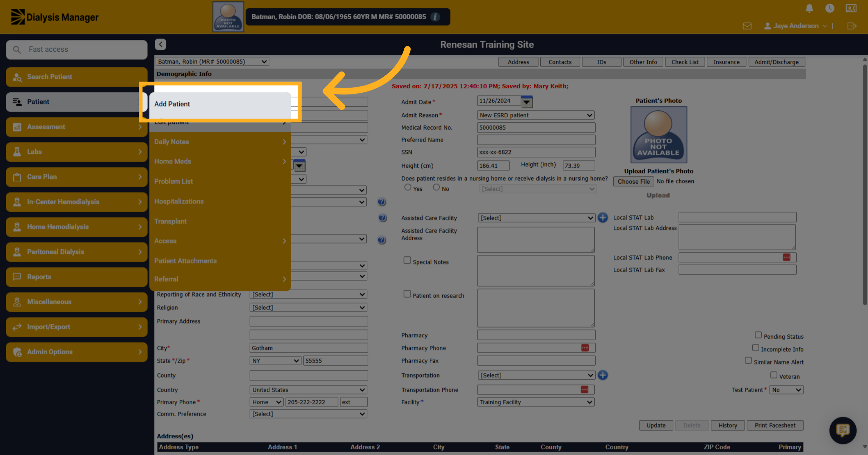Open Hospitalizations menu item

(x=220, y=201)
